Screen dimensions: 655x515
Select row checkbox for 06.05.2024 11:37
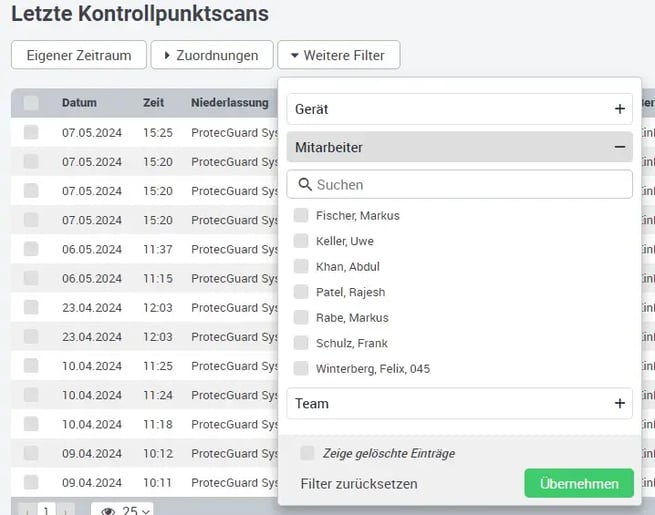tap(31, 249)
